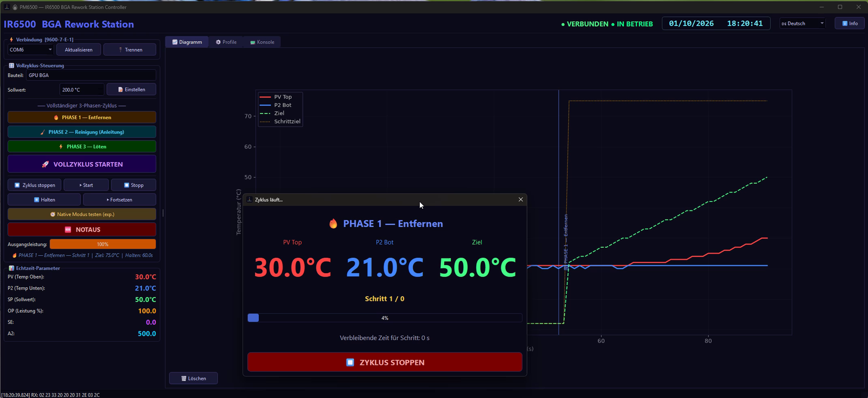The image size is (868, 398).
Task: Open the Info button at top right
Action: [x=850, y=23]
